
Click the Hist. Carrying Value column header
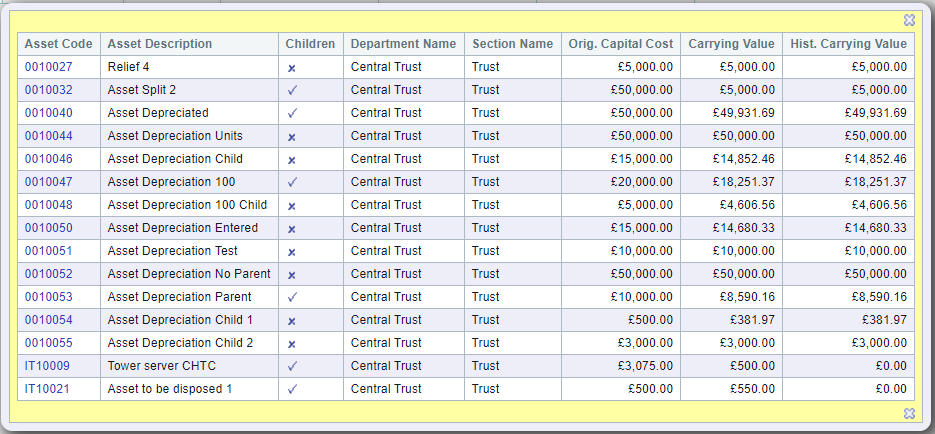pyautogui.click(x=849, y=44)
